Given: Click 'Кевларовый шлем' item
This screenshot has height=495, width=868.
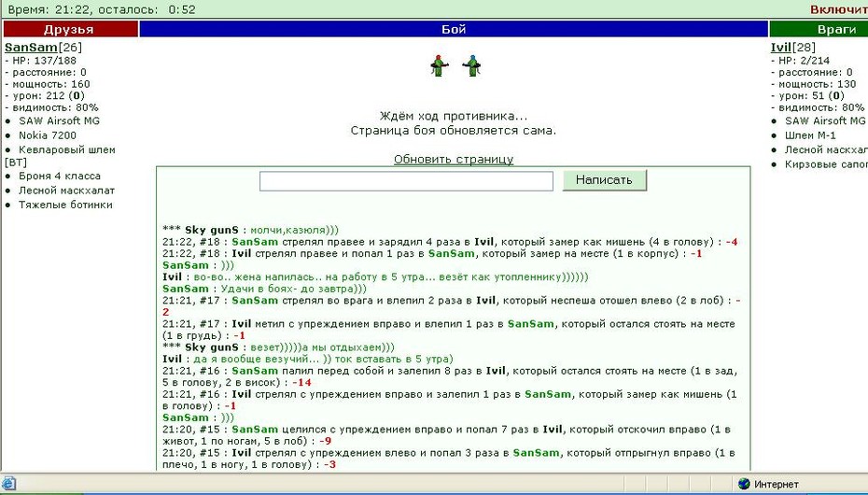Looking at the screenshot, I should point(67,149).
